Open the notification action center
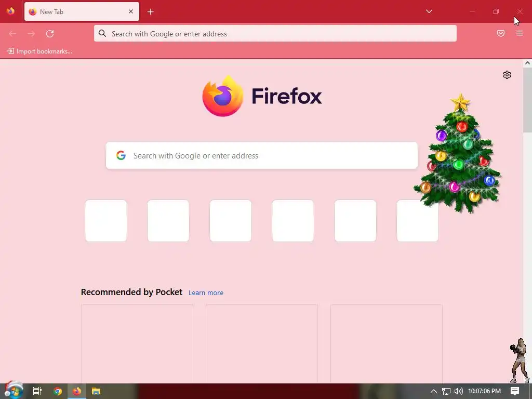 (x=515, y=391)
